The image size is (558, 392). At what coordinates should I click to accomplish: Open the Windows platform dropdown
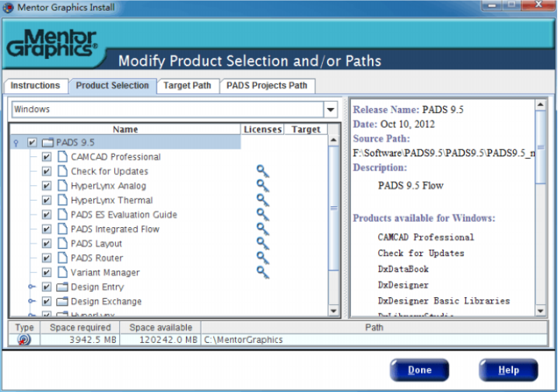(x=330, y=110)
